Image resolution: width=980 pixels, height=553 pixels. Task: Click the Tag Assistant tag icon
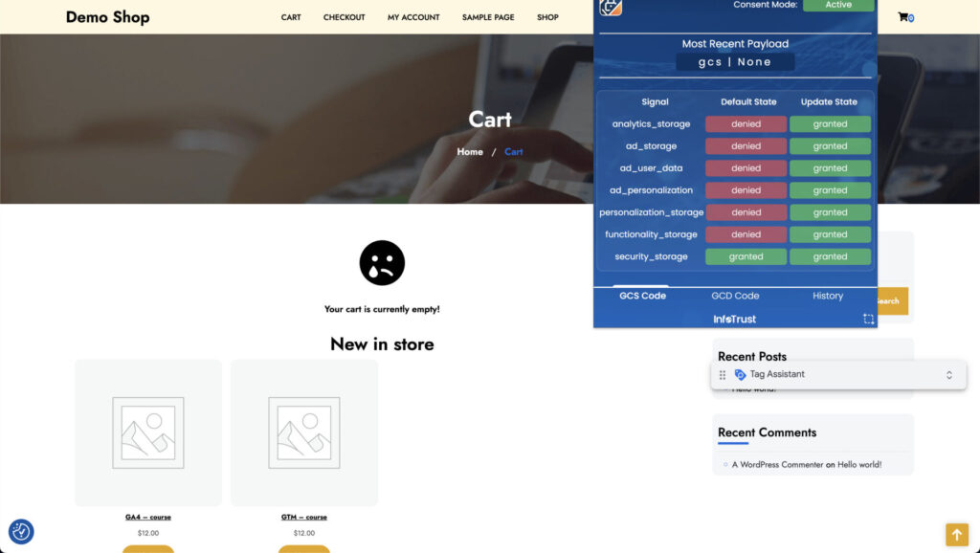pos(740,375)
